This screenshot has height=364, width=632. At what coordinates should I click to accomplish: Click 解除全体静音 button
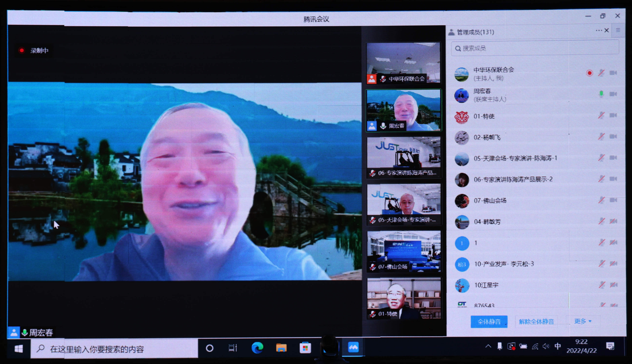pyautogui.click(x=537, y=322)
